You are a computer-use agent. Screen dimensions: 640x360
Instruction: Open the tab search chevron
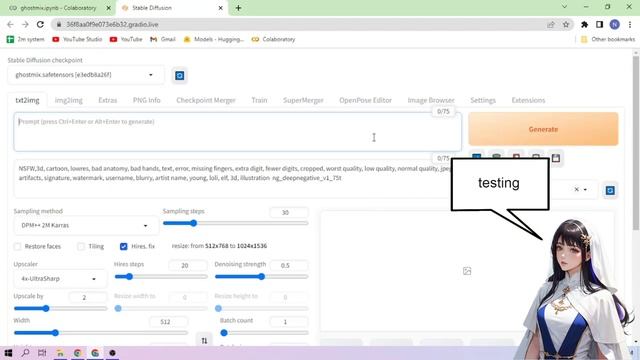[564, 7]
